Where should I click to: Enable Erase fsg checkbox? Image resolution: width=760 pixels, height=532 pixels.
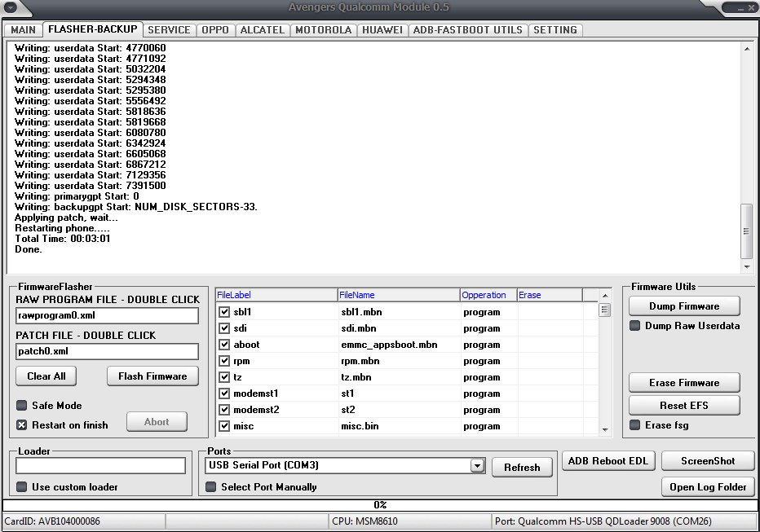634,425
